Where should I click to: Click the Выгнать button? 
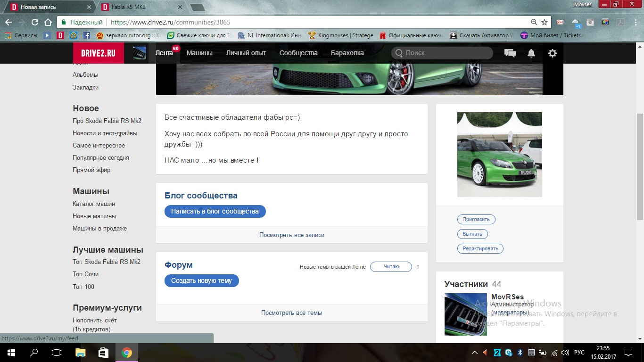coord(472,234)
